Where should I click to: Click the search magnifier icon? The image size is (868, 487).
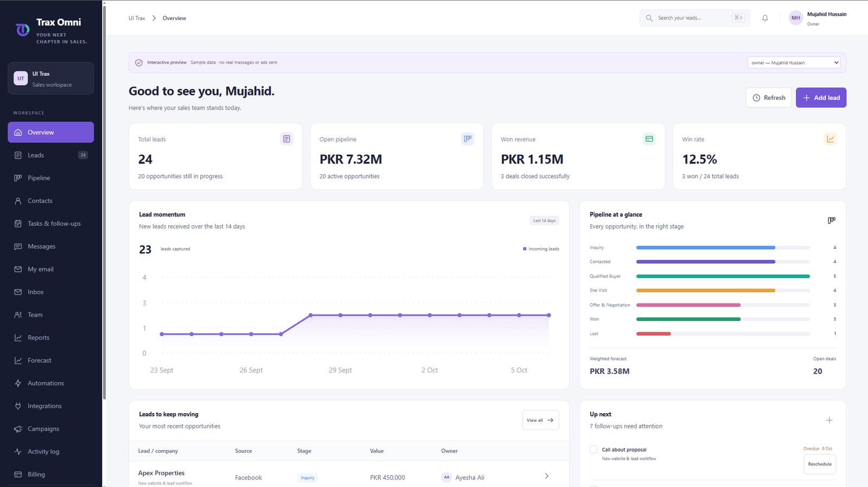[x=649, y=18]
